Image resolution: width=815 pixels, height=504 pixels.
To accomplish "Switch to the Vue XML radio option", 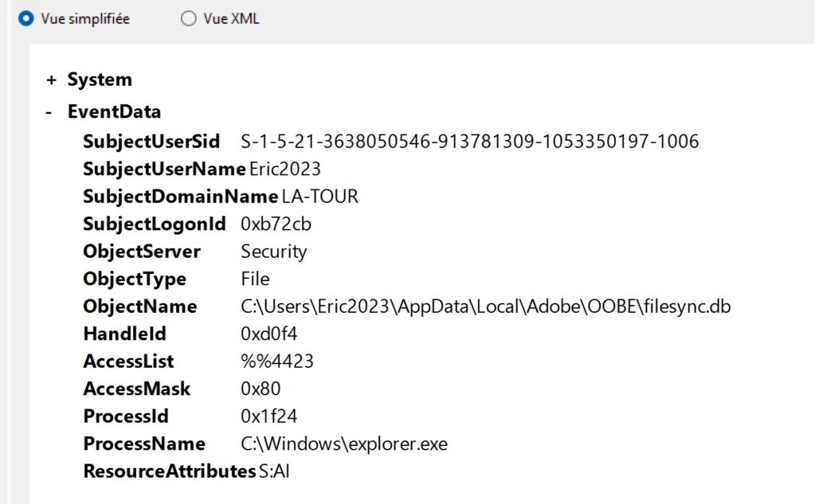I will pos(188,18).
